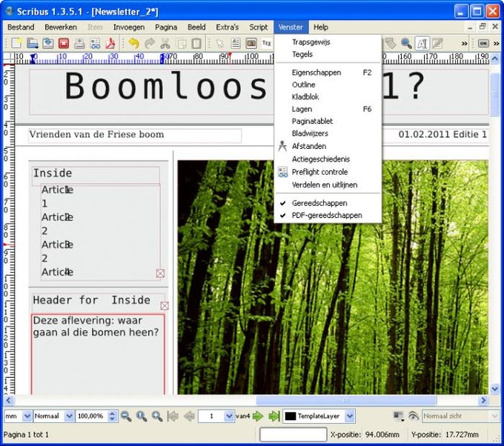Viewport: 504px width, 446px height.
Task: Save the document with the Save icon
Action: click(x=48, y=43)
